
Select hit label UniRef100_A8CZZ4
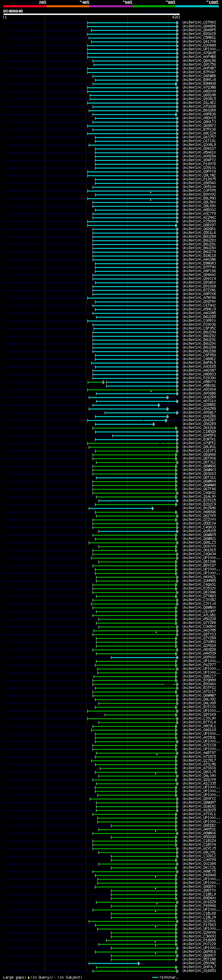click(x=199, y=133)
